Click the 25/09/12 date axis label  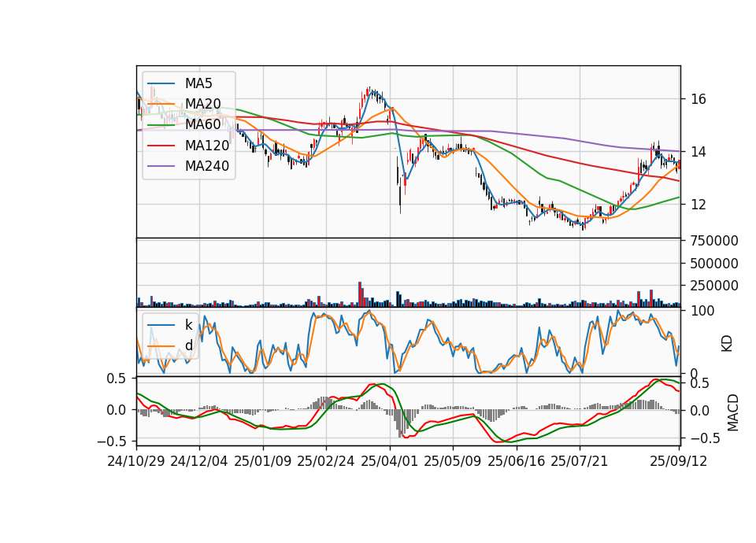pos(679,461)
